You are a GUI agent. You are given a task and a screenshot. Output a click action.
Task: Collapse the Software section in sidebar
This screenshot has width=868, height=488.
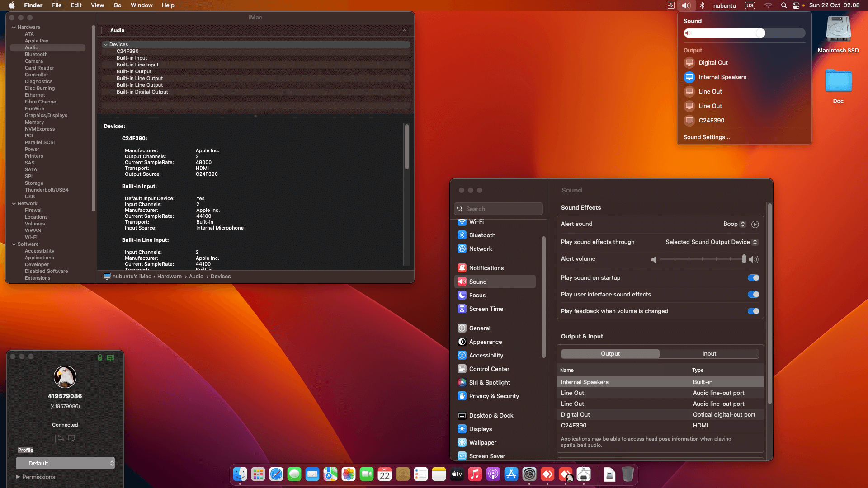pyautogui.click(x=14, y=244)
